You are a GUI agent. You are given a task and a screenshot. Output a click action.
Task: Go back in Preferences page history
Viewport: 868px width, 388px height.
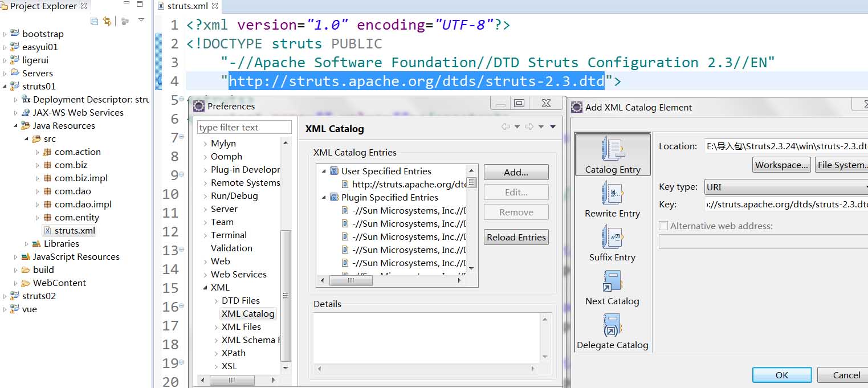(x=506, y=127)
